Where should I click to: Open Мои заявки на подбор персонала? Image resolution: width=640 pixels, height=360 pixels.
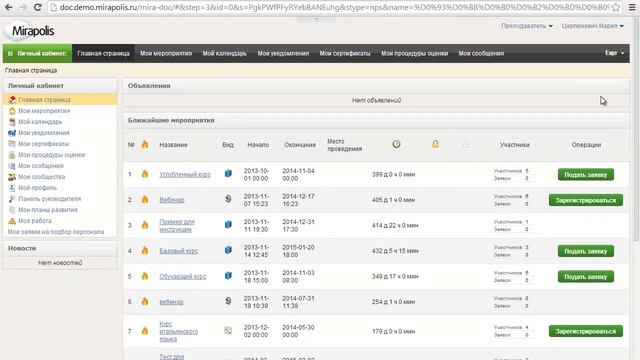coord(56,232)
